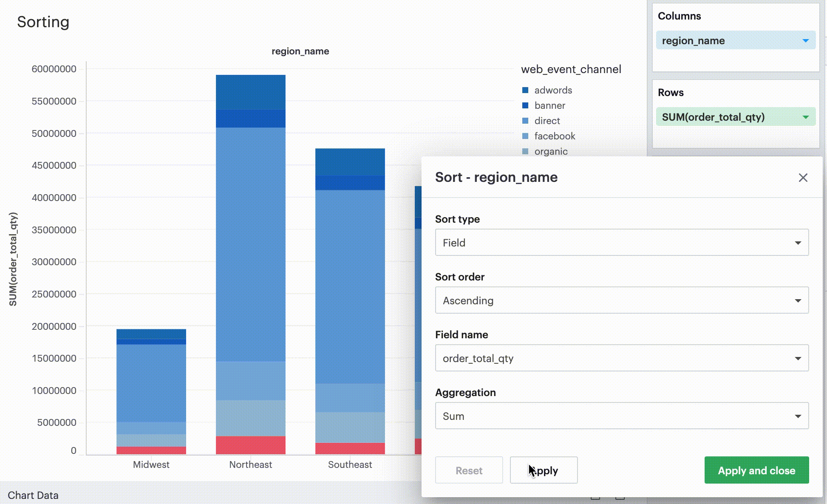The height and width of the screenshot is (504, 827).
Task: Expand the Sort order Ascending dropdown
Action: pos(622,301)
